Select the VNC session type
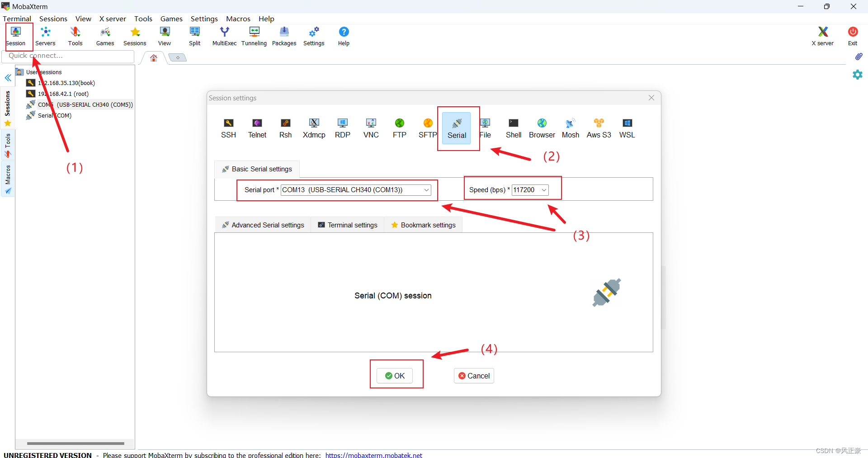The image size is (868, 458). [371, 128]
